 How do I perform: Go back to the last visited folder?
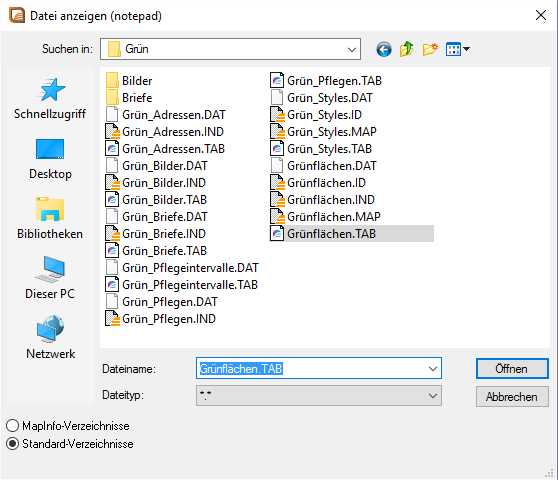pyautogui.click(x=384, y=49)
